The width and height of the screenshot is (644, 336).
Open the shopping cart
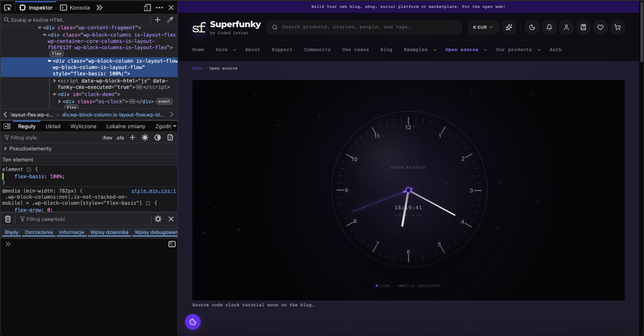click(617, 27)
